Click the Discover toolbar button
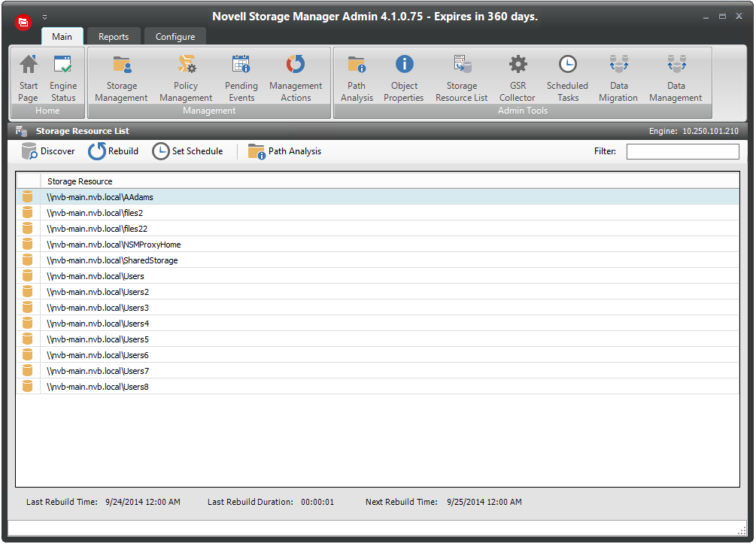 48,151
